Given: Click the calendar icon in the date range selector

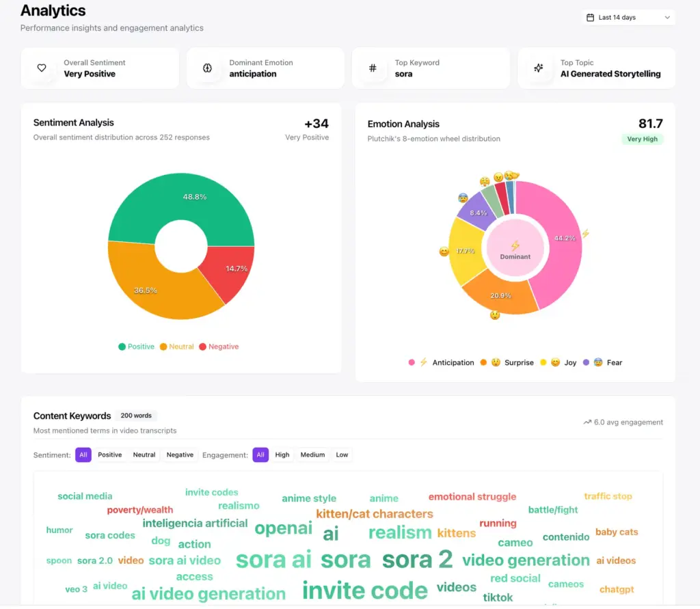Looking at the screenshot, I should click(589, 16).
